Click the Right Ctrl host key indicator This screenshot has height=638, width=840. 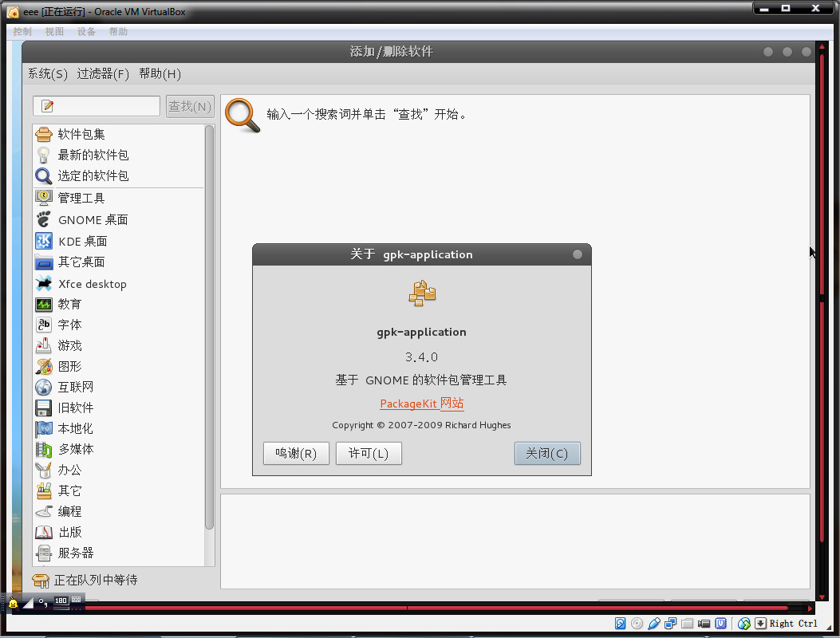pos(794,624)
